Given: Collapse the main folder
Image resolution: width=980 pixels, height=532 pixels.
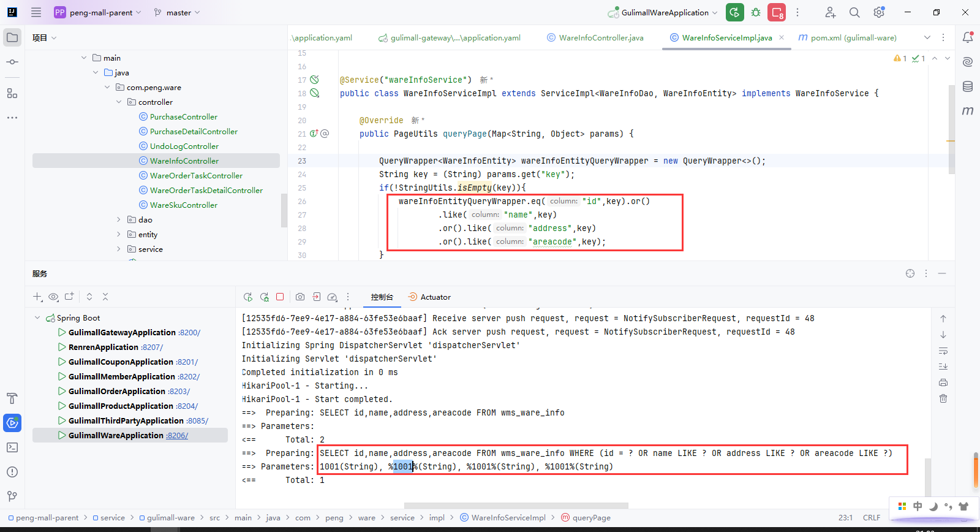Looking at the screenshot, I should (84, 58).
